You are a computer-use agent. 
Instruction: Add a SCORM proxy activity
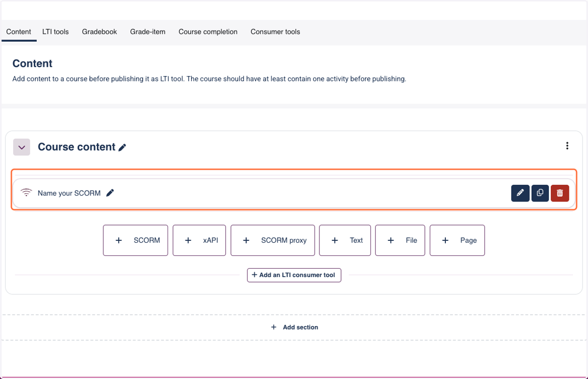coord(272,240)
